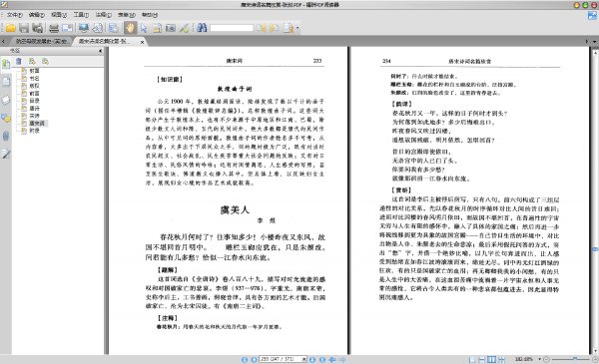The width and height of the screenshot is (599, 364).
Task: Click the find next icon after search box
Action: point(274,28)
